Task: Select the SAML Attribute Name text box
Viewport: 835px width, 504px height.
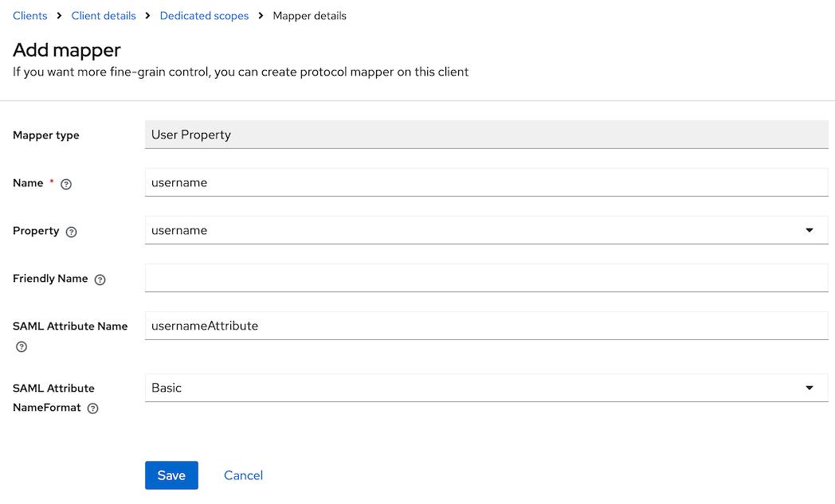Action: (486, 326)
